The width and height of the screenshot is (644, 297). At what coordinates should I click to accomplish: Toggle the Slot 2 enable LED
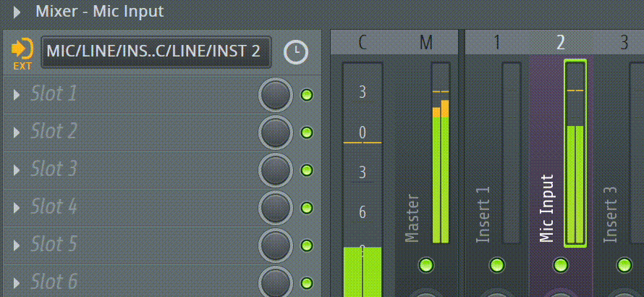coord(307,133)
